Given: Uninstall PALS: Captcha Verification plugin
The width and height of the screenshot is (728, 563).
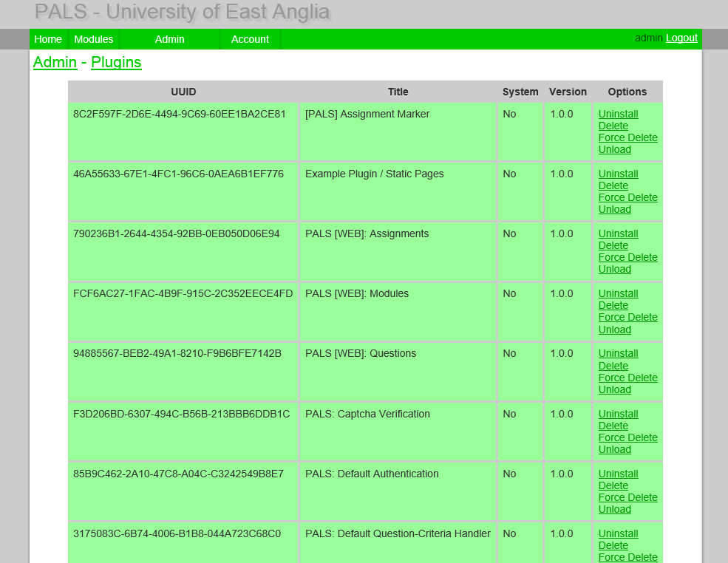Looking at the screenshot, I should (618, 414).
